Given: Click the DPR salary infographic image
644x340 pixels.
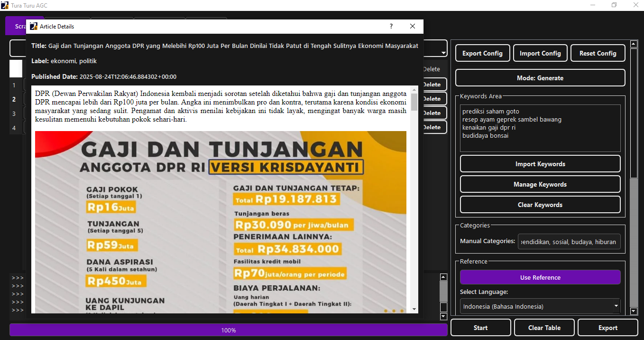Looking at the screenshot, I should click(x=221, y=222).
